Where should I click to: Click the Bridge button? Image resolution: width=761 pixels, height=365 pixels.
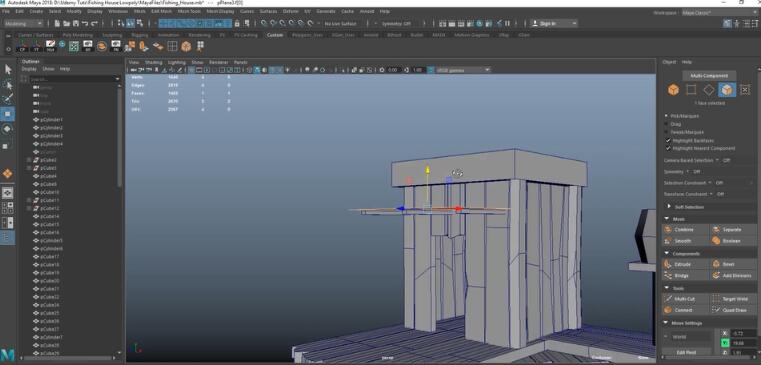coord(685,276)
